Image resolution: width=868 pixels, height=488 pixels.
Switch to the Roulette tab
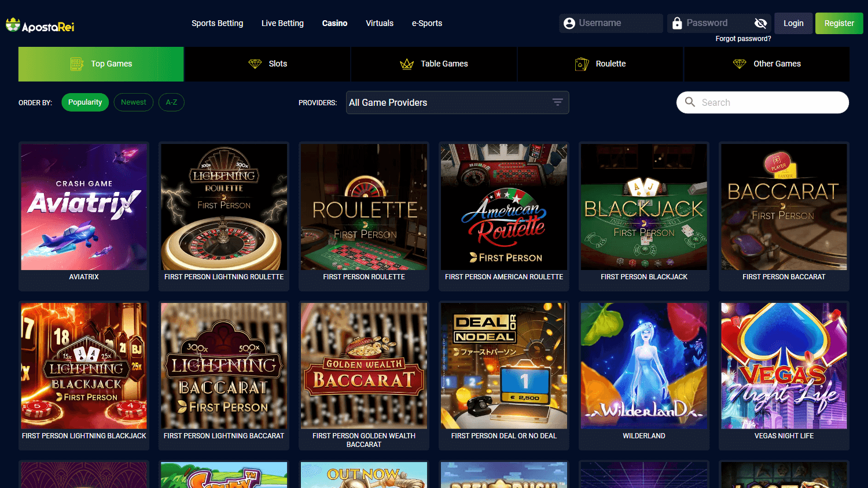[x=601, y=64]
